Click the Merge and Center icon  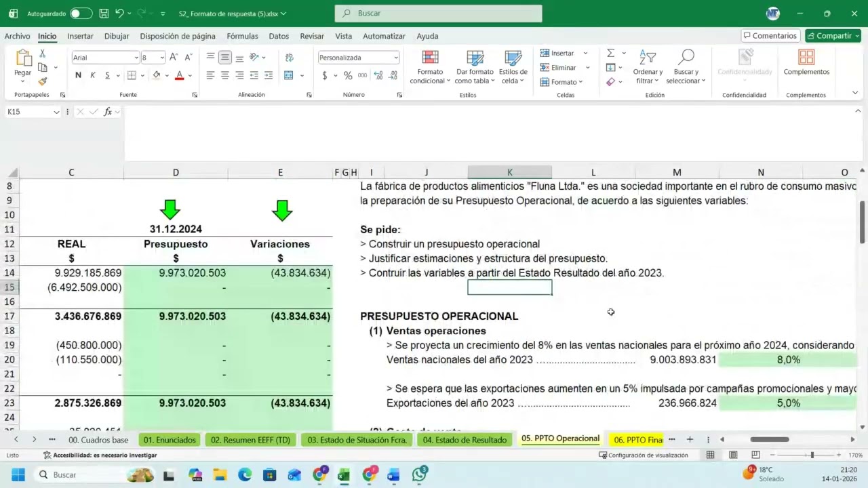[x=289, y=75]
